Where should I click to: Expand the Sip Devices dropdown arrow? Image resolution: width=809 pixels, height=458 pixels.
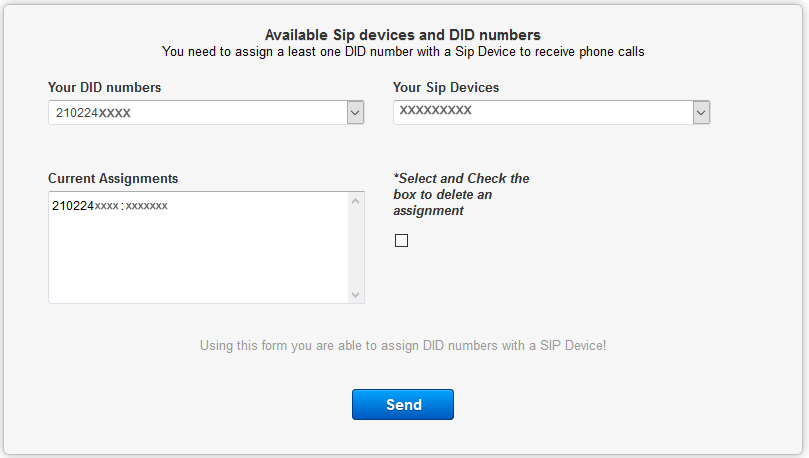701,113
